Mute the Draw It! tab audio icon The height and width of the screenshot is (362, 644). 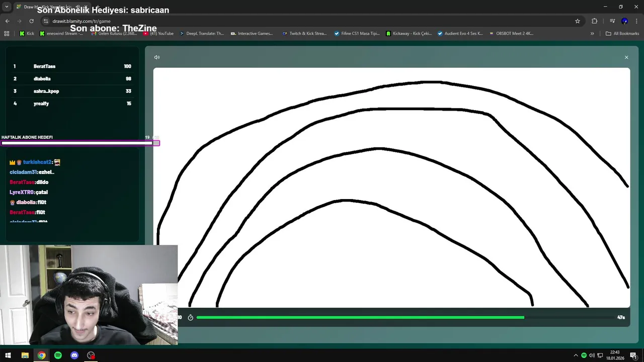pyautogui.click(x=78, y=7)
